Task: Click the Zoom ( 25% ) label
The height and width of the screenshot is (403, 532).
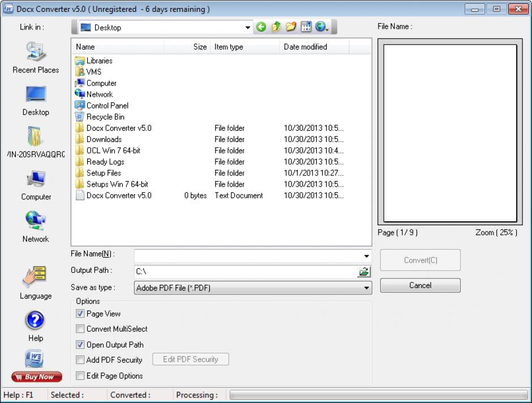Action: (496, 233)
